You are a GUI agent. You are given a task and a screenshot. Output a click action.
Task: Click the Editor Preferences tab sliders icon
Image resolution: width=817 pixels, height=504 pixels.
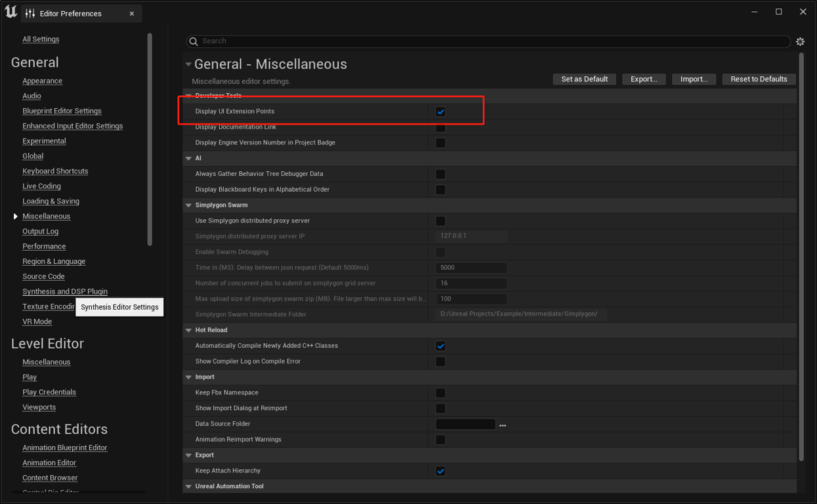click(30, 14)
